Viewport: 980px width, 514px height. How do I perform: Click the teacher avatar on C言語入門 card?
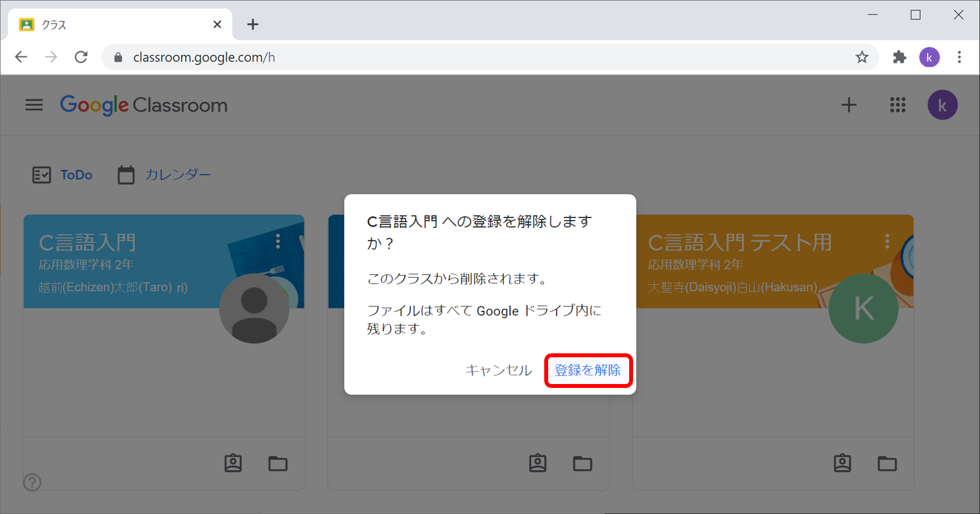click(x=254, y=308)
